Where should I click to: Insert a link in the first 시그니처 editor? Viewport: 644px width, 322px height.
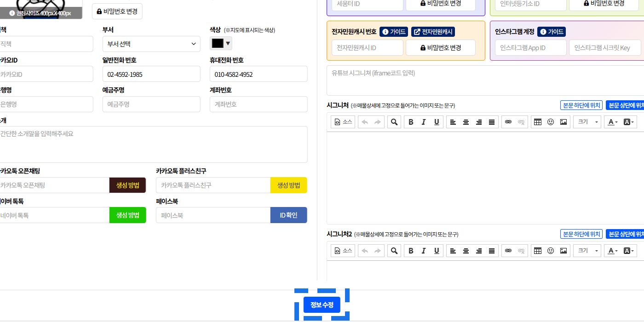coord(508,122)
